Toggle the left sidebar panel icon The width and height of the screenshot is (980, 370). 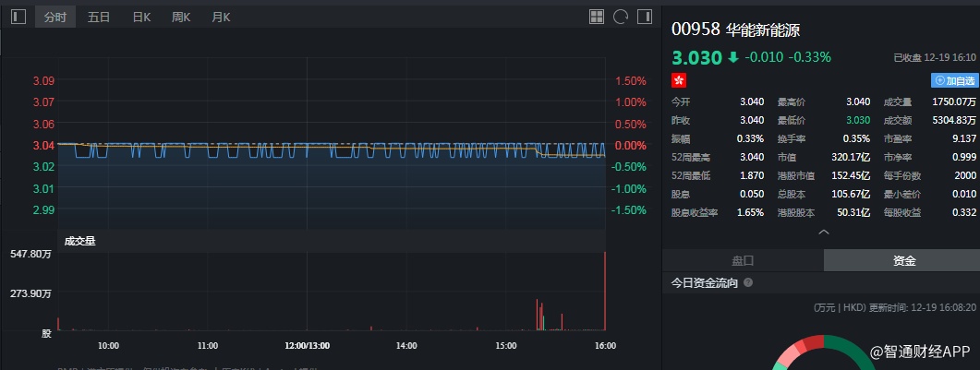click(x=18, y=17)
